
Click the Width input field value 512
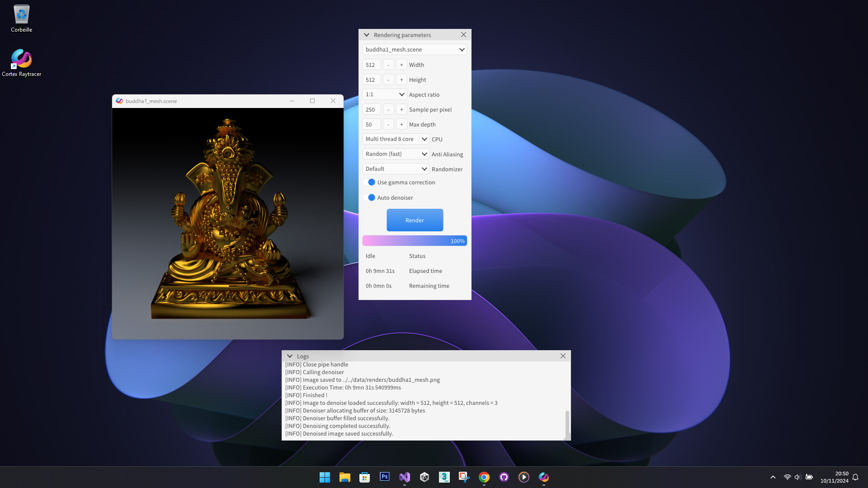coord(371,64)
